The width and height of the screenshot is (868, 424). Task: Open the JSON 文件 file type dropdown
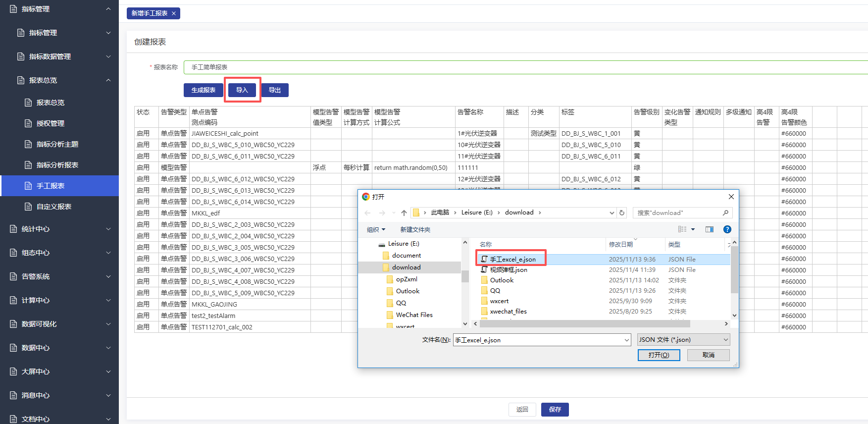click(683, 340)
